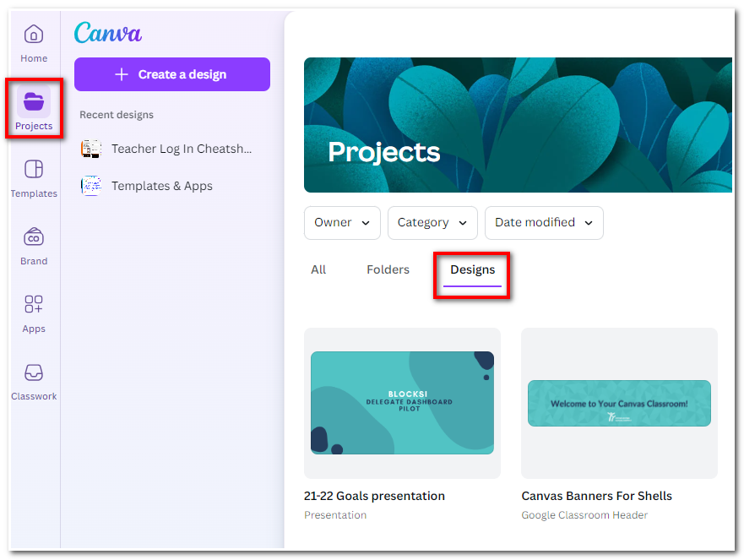Screen dimensions: 744x560
Task: Open the Canvas Banners For Shells thumbnail
Action: [x=619, y=403]
